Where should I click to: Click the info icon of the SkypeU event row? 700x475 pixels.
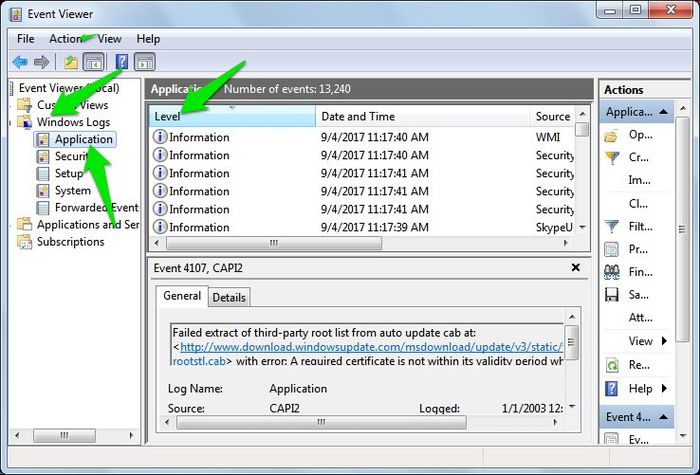160,227
